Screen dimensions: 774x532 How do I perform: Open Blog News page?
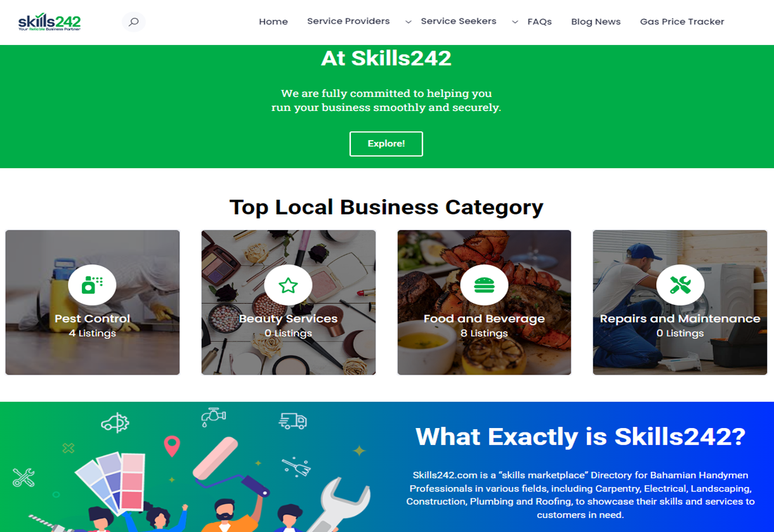coord(596,22)
